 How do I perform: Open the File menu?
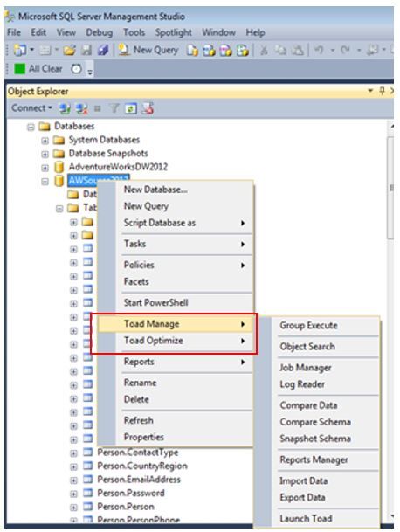tap(14, 32)
